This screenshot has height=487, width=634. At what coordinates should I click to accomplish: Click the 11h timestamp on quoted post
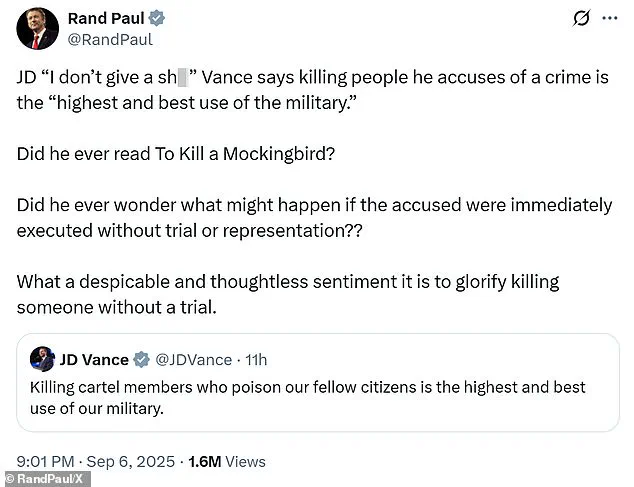[257, 359]
